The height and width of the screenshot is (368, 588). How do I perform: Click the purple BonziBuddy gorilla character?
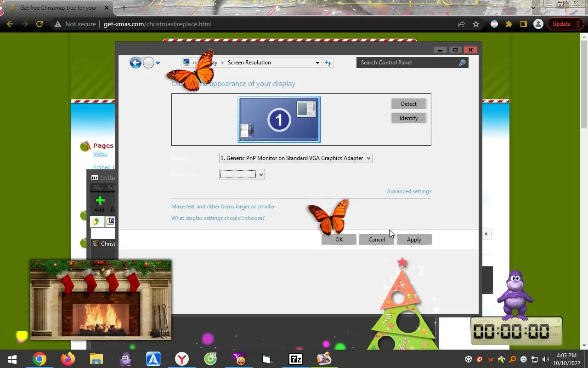point(515,295)
